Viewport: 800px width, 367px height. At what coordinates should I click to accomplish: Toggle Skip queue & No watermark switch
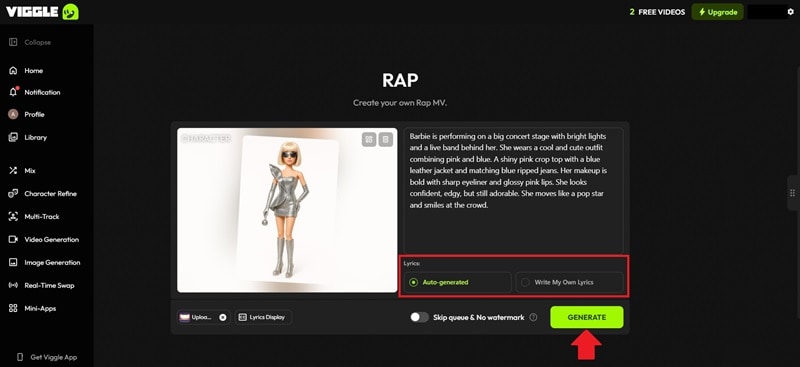coord(419,317)
